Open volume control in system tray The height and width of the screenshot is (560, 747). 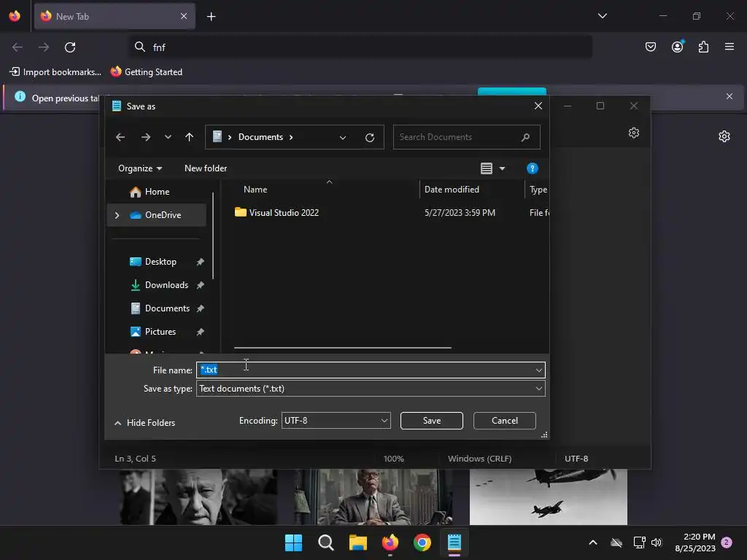(657, 542)
